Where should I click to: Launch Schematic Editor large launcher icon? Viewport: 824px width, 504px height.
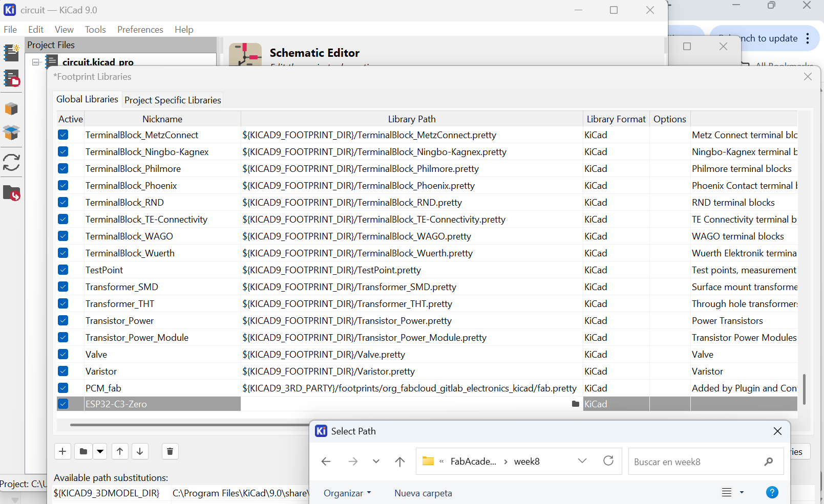pyautogui.click(x=245, y=54)
